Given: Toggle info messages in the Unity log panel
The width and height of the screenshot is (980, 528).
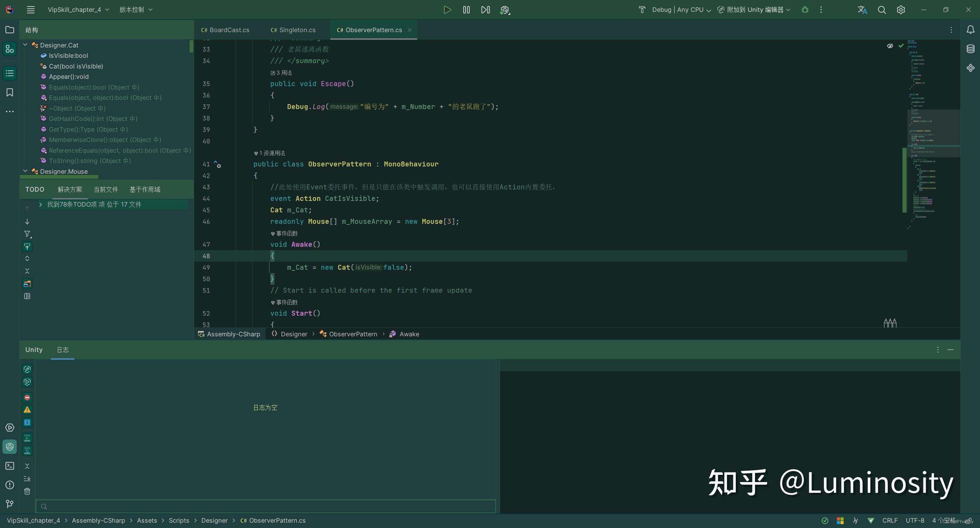Looking at the screenshot, I should coord(27,422).
